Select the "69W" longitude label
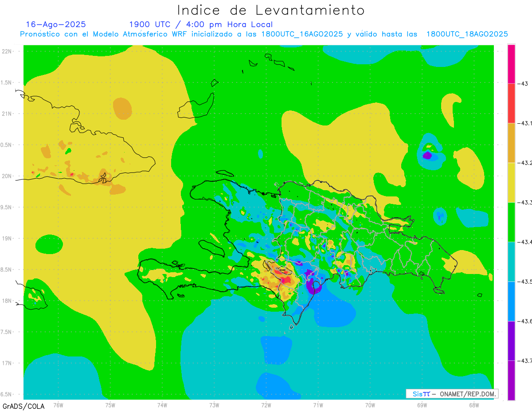Screen dimensions: 532x411 [422, 404]
